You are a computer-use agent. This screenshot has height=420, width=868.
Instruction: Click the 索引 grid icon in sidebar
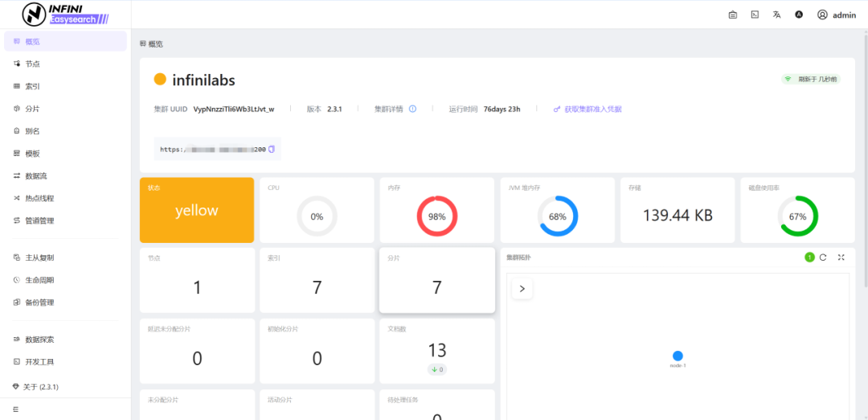click(x=17, y=86)
